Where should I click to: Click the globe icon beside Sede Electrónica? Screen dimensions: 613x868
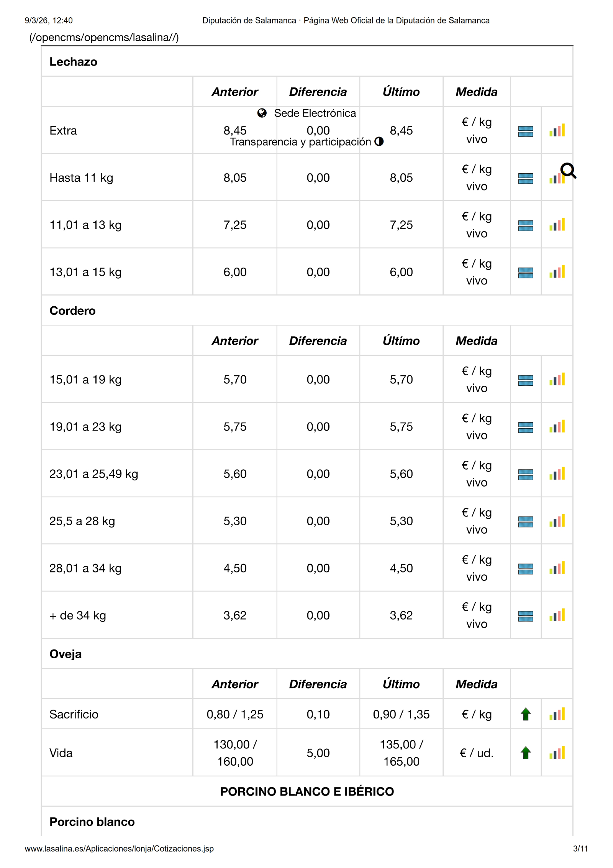click(x=262, y=113)
